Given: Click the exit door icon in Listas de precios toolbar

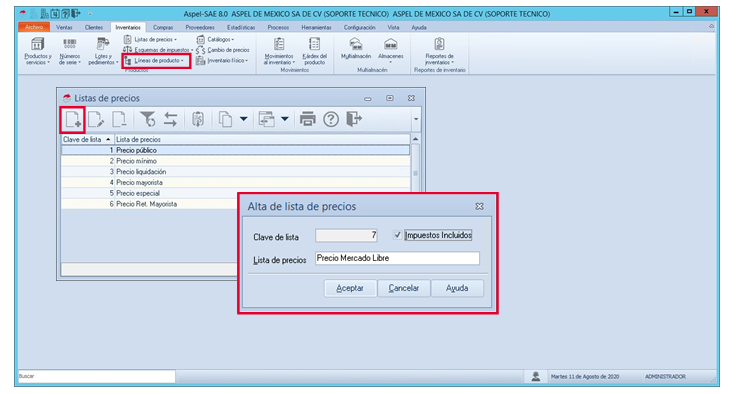Looking at the screenshot, I should 354,119.
